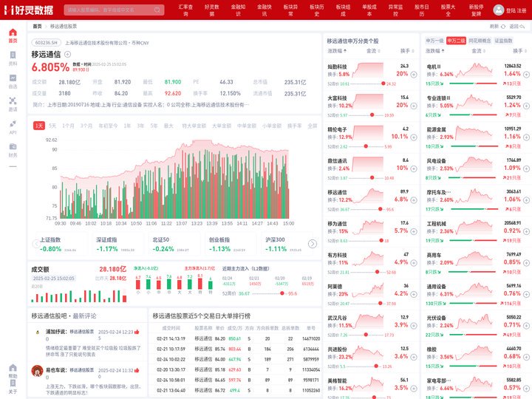Select the 1个月 chart range
532x399 pixels.
(68, 126)
